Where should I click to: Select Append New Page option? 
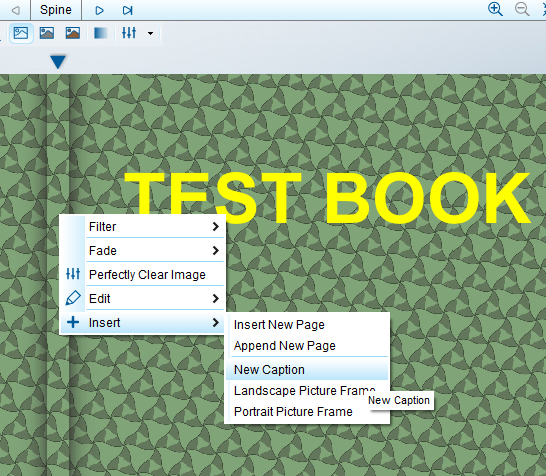coord(308,345)
